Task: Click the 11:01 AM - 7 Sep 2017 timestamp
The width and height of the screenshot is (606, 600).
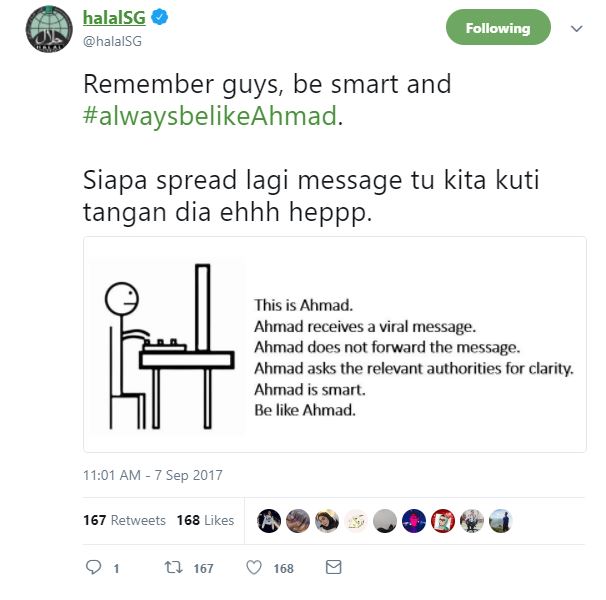Action: (x=153, y=475)
